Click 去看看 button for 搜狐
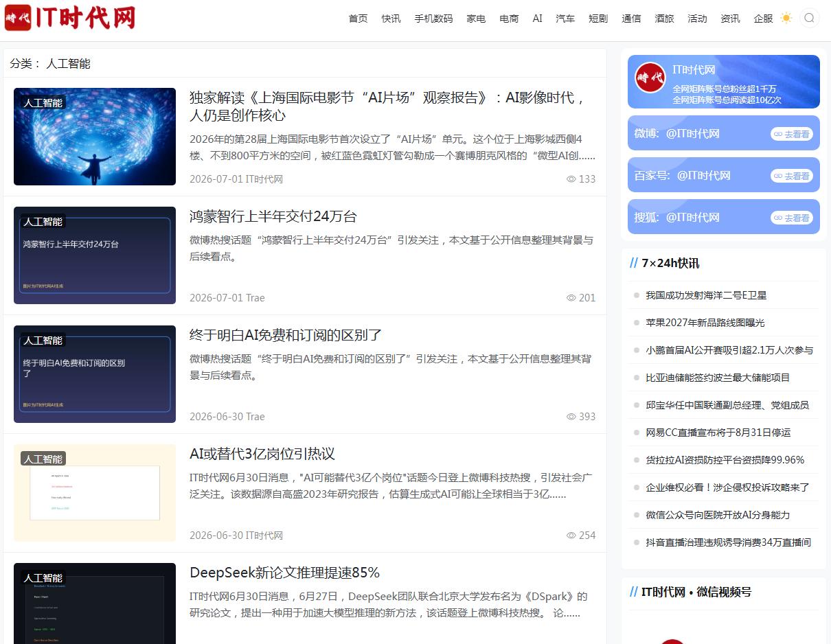The width and height of the screenshot is (831, 644). coord(792,218)
